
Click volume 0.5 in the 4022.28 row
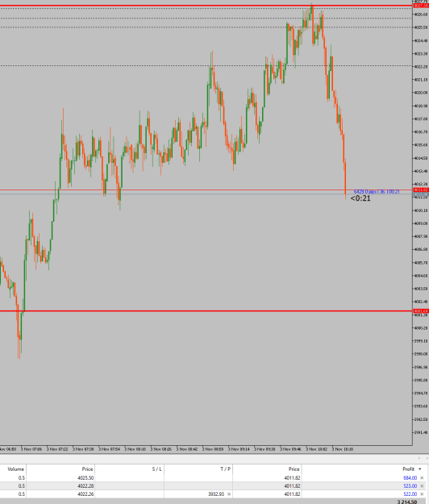point(21,486)
